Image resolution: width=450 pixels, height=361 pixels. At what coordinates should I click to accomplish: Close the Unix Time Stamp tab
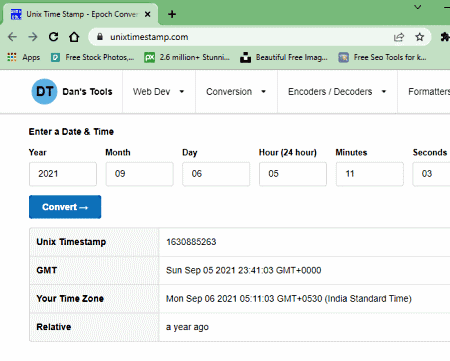148,14
